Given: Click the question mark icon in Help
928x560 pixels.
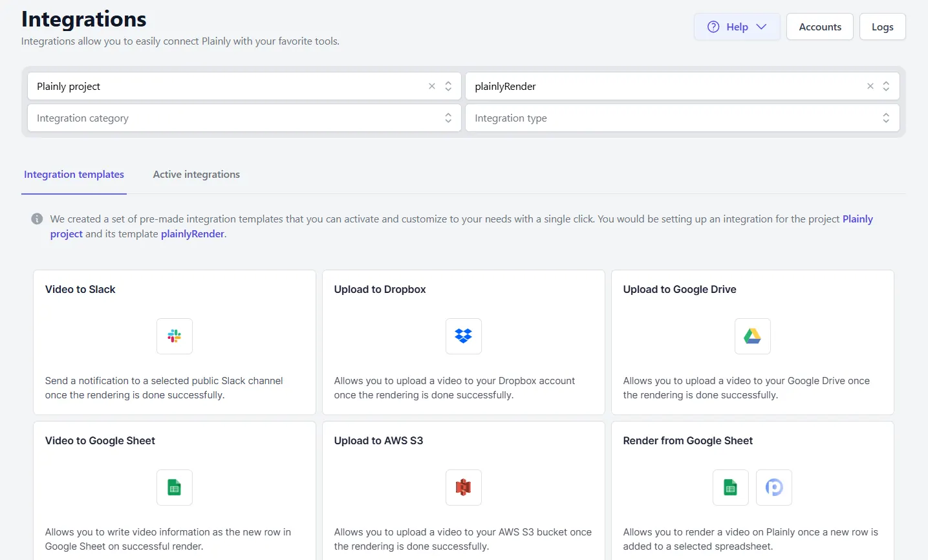Looking at the screenshot, I should [713, 27].
